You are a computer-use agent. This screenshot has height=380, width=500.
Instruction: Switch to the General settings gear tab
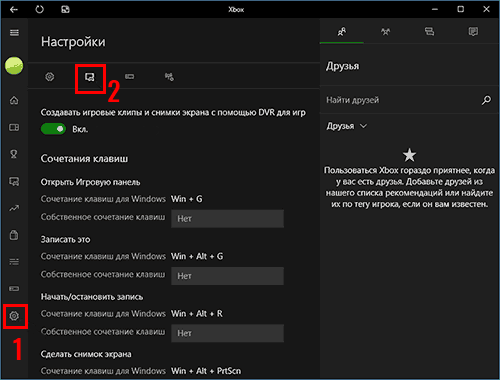[50, 77]
